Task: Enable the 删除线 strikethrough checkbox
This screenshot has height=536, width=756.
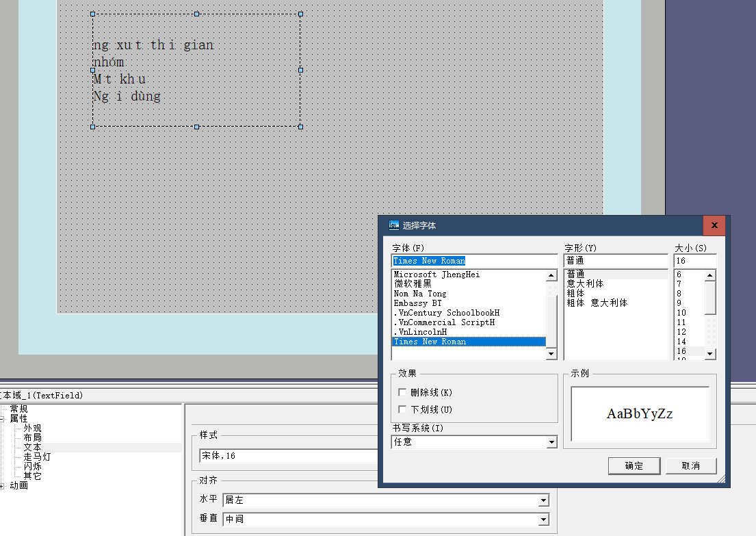Action: tap(402, 392)
